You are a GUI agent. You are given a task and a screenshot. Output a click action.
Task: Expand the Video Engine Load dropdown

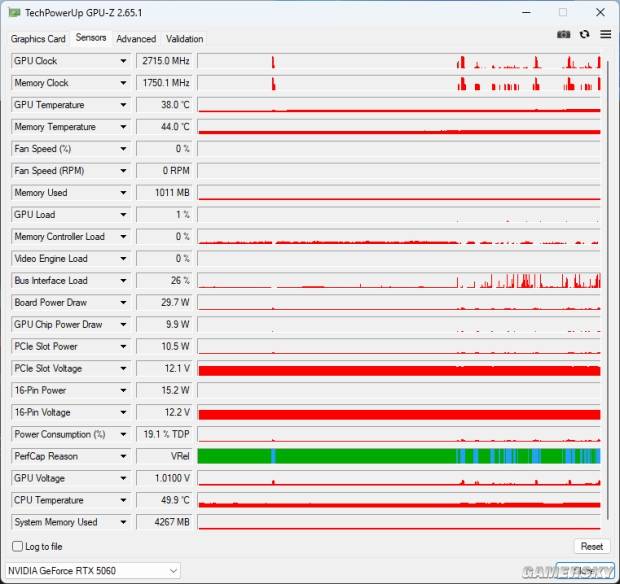point(123,259)
